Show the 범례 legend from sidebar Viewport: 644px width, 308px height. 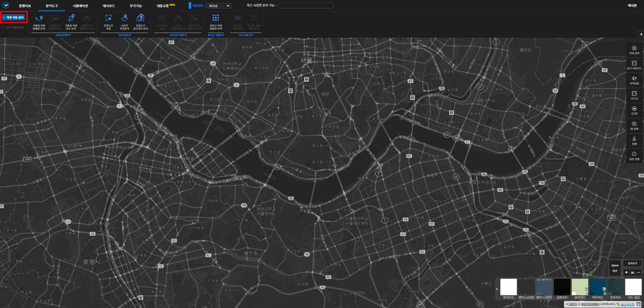(634, 141)
